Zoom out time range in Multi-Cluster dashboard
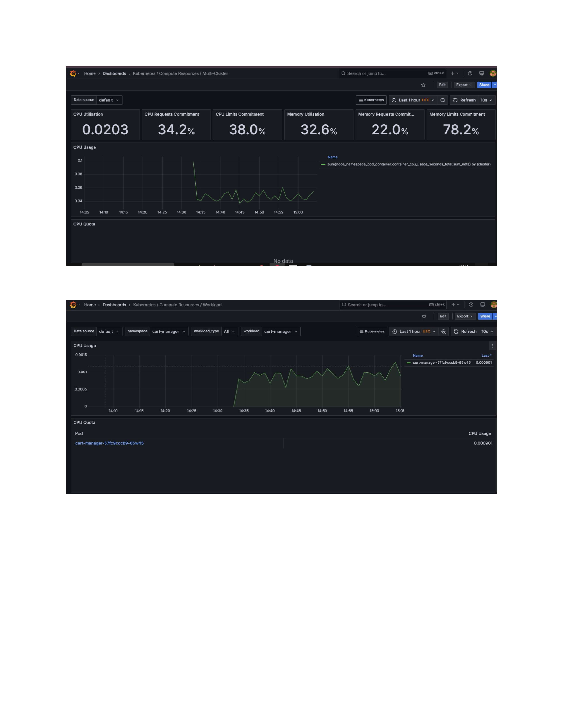 [443, 100]
